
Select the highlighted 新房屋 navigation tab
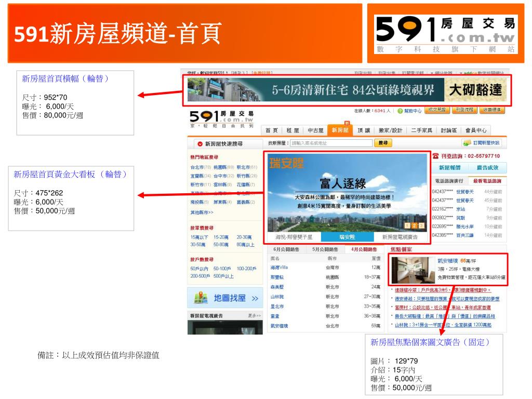coord(340,130)
